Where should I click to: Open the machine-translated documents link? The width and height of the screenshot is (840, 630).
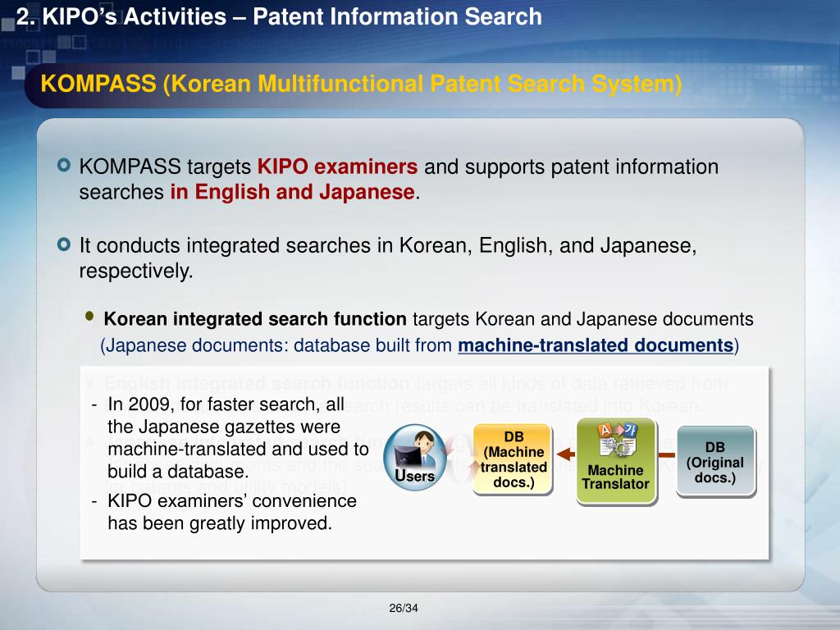(x=596, y=345)
